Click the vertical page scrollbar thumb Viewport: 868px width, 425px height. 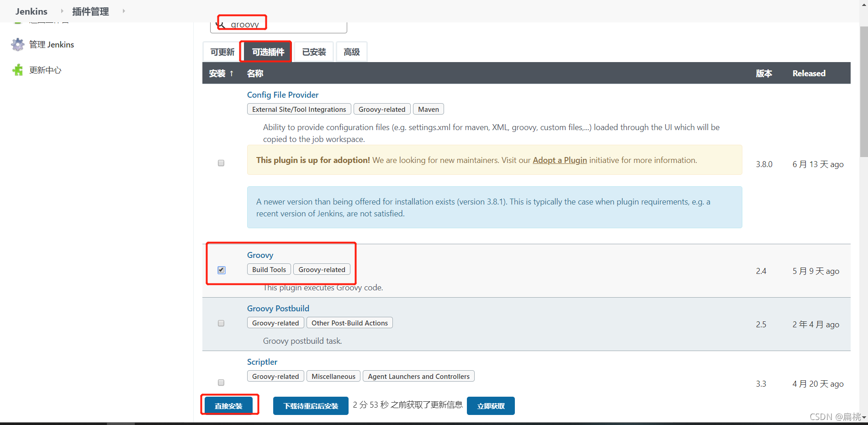864,91
